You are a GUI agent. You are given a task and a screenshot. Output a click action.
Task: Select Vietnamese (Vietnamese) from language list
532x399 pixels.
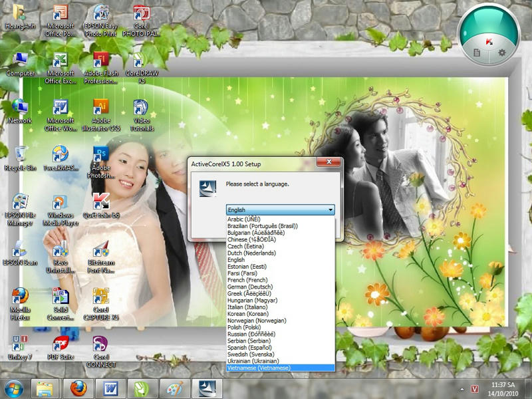(x=259, y=367)
